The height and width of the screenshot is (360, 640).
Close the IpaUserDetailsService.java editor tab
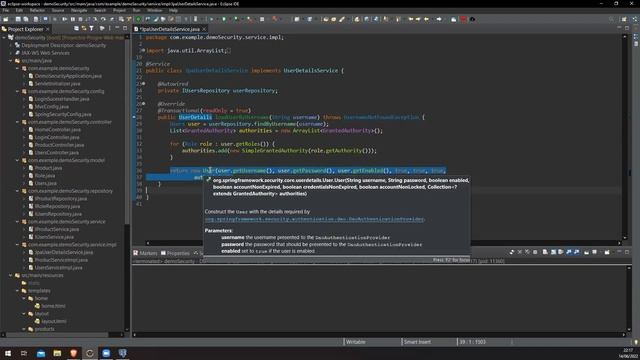[x=204, y=29]
